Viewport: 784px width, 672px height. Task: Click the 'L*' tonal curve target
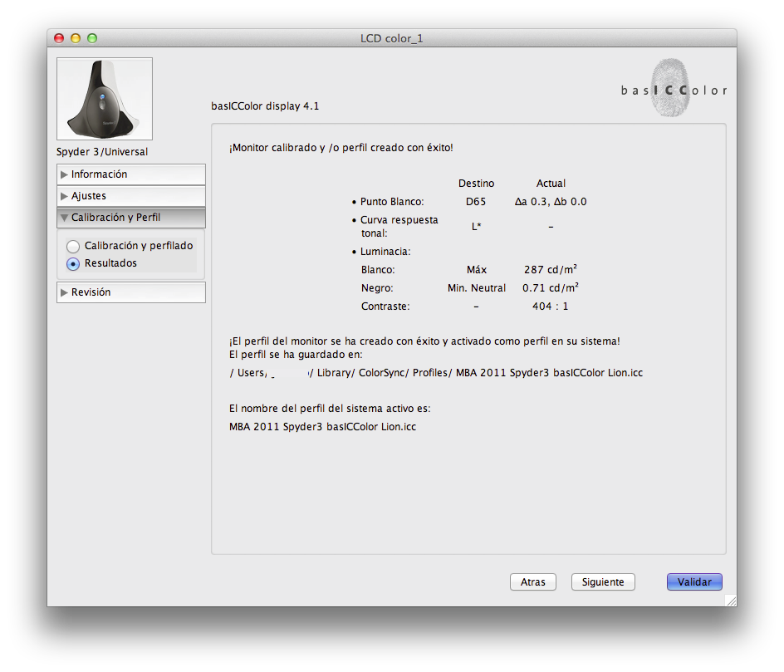(x=477, y=227)
